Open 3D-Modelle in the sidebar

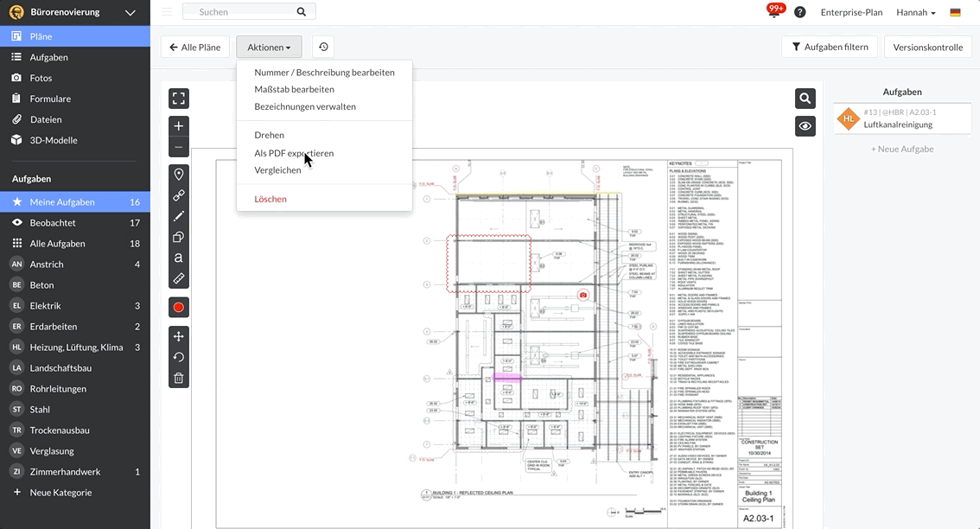[75, 140]
